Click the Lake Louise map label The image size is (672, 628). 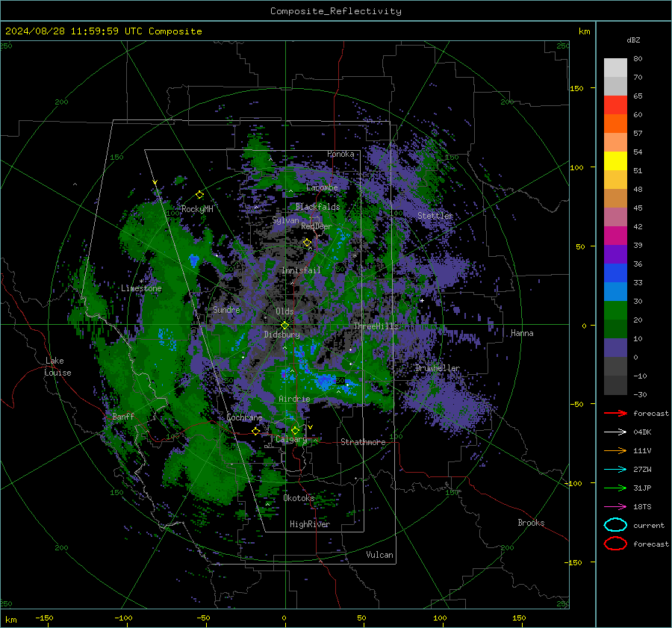click(x=58, y=367)
